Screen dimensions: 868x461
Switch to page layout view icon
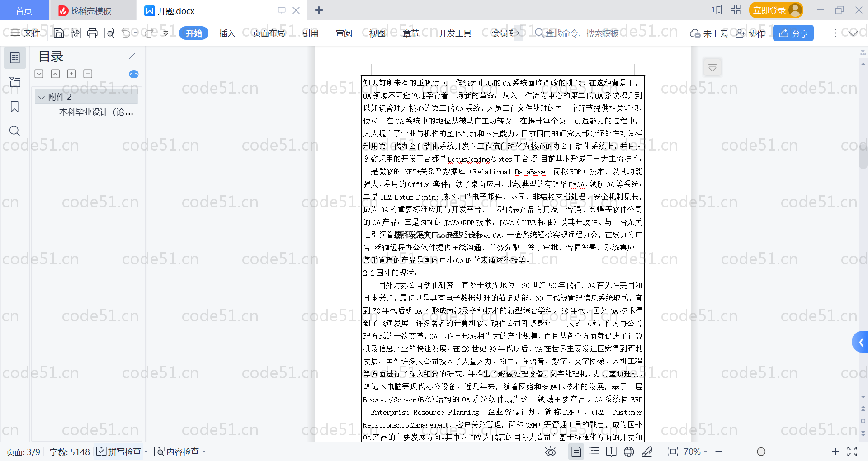[576, 452]
